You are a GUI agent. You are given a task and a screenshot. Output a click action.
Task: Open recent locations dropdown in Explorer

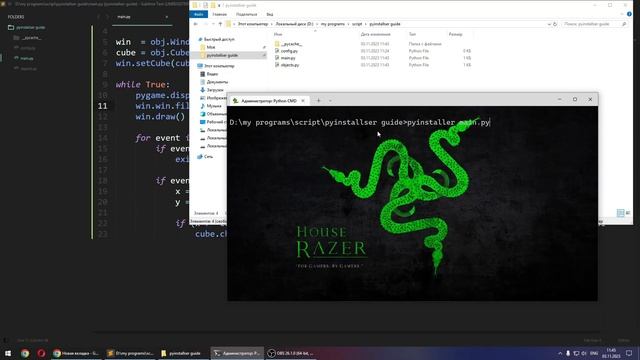(x=213, y=24)
